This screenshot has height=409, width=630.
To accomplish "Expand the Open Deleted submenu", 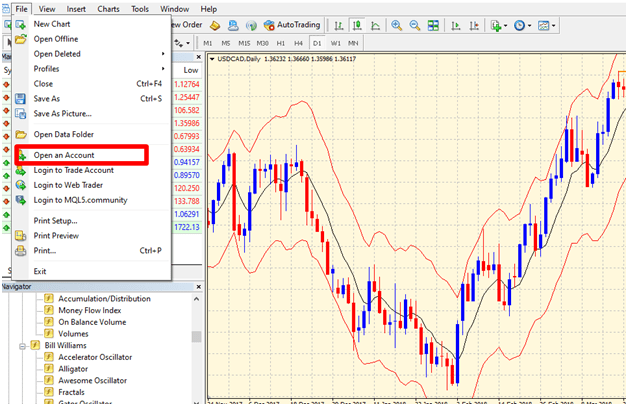I will pos(92,54).
